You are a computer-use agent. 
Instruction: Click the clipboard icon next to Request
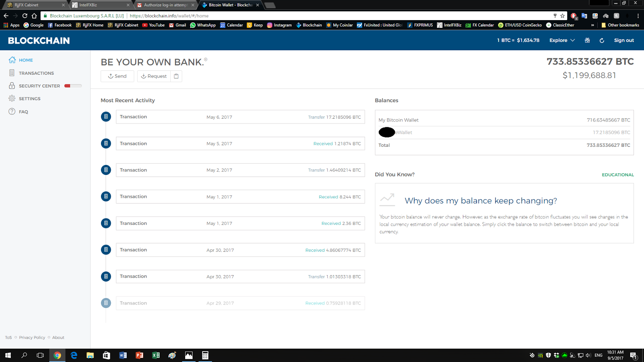coord(176,76)
